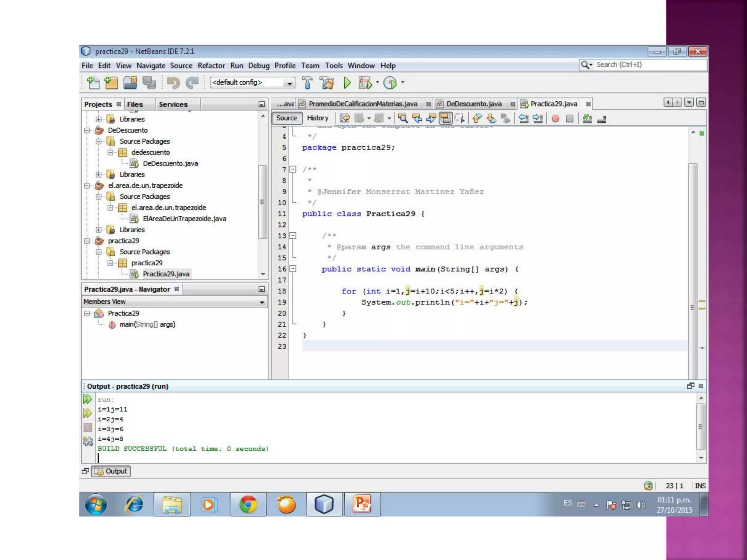The height and width of the screenshot is (560, 747).
Task: Click the Output button at bottom
Action: coord(111,471)
